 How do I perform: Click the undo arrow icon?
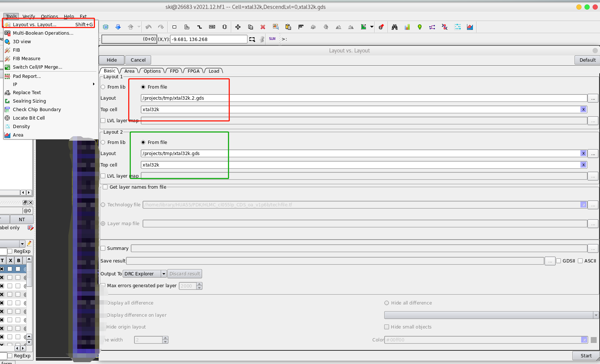(148, 27)
